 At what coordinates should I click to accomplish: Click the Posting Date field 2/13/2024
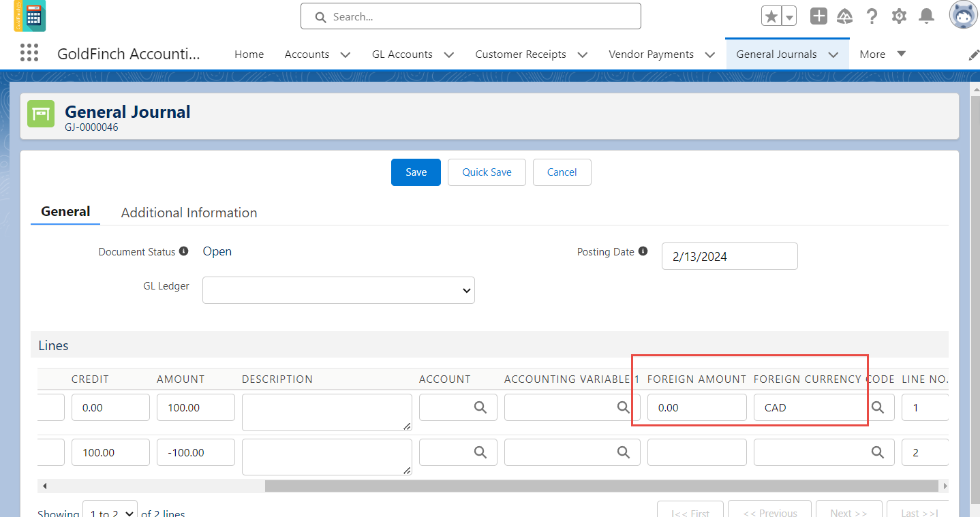point(730,256)
